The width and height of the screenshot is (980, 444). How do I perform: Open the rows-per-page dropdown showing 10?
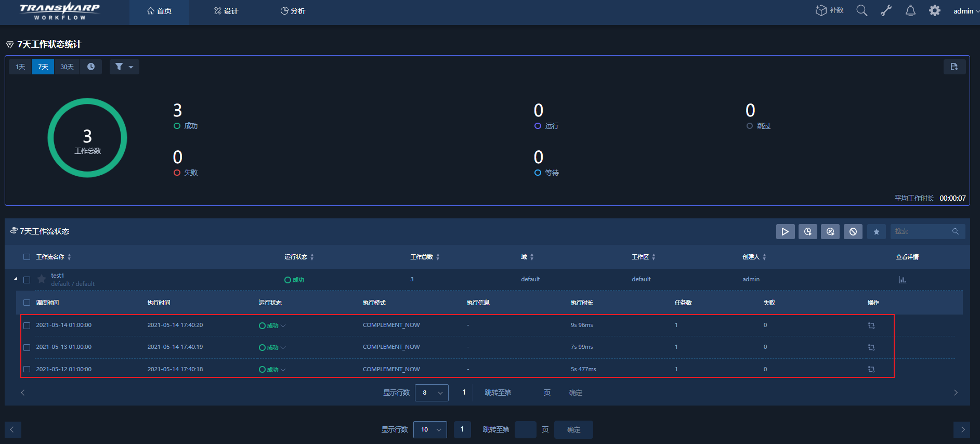(x=430, y=429)
